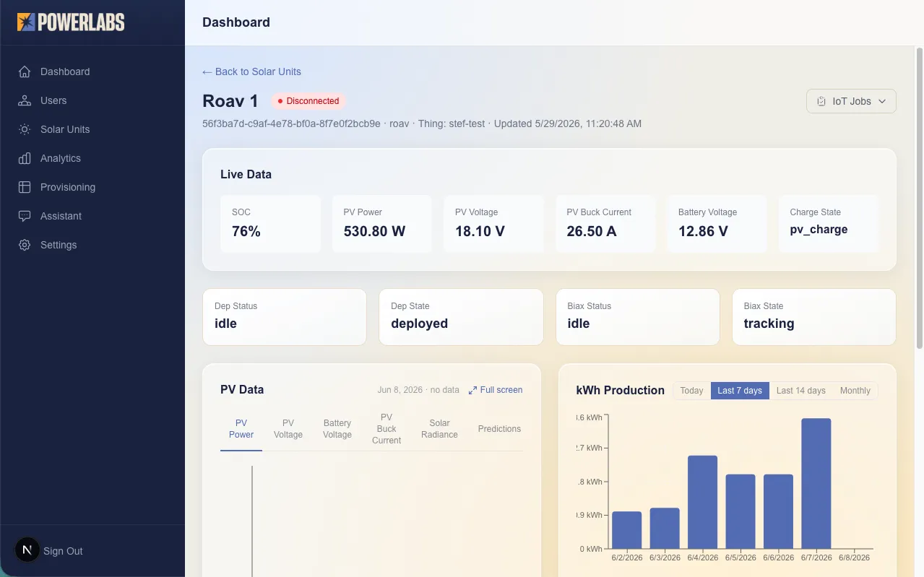Click the 6/5/2026 production bar
The width and height of the screenshot is (924, 577).
coord(741,512)
